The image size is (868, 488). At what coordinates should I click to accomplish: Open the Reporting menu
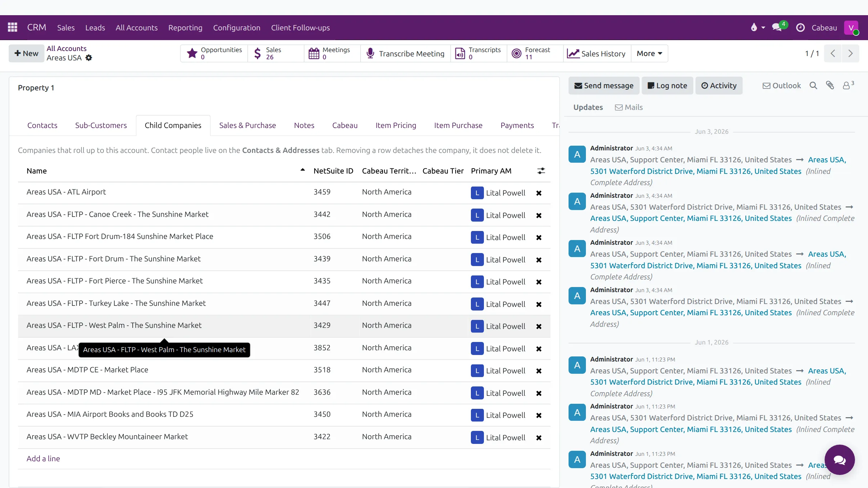coord(185,28)
